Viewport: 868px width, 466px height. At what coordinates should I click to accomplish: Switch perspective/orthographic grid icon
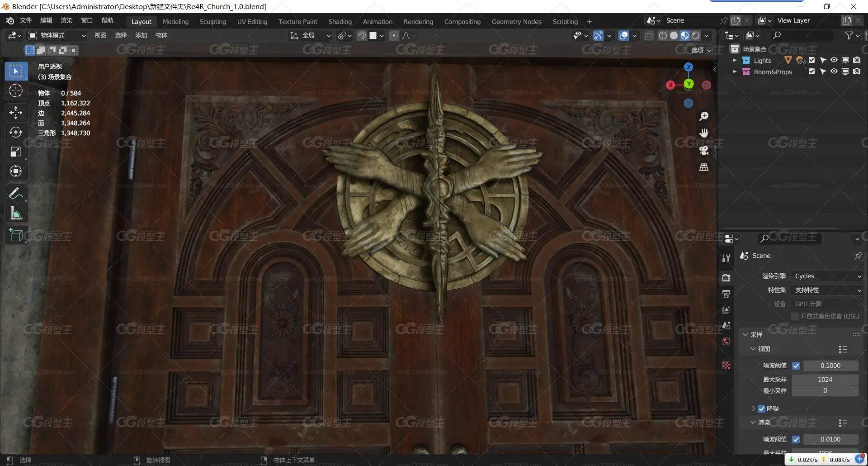[x=704, y=167]
